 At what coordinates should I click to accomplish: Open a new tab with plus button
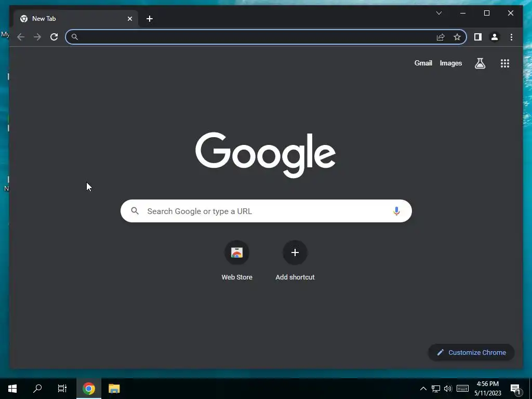[150, 19]
